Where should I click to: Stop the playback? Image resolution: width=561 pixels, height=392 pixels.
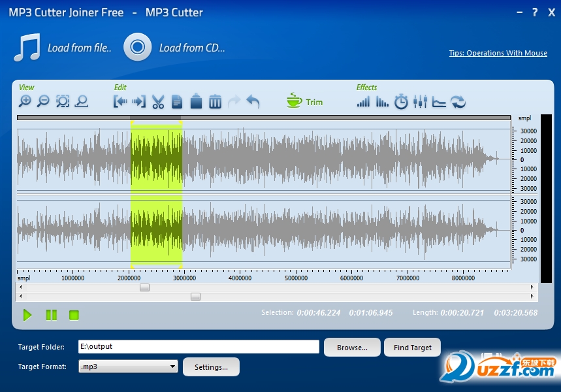tap(74, 315)
